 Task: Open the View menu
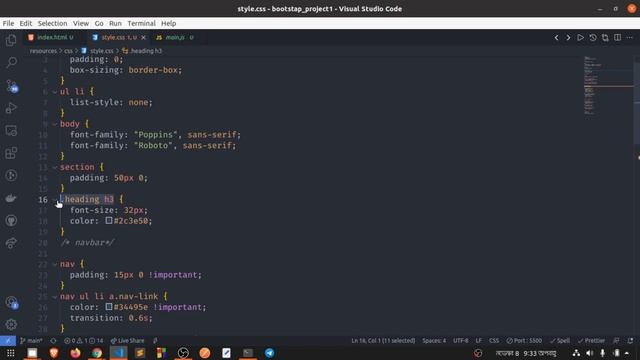(x=81, y=23)
